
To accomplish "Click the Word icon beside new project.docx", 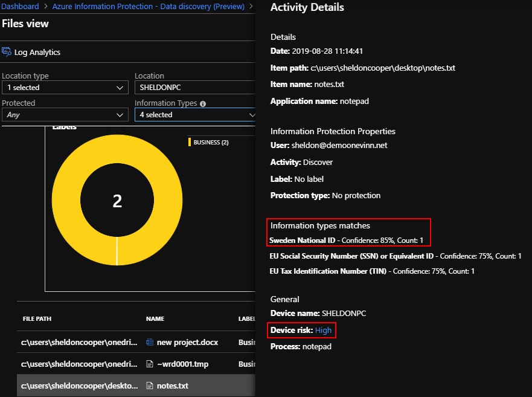I will point(150,343).
